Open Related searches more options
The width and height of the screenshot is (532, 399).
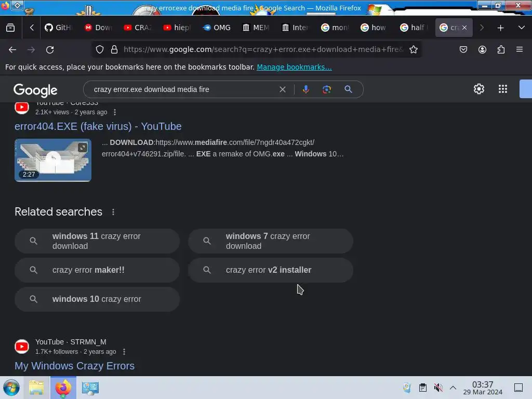(x=113, y=212)
